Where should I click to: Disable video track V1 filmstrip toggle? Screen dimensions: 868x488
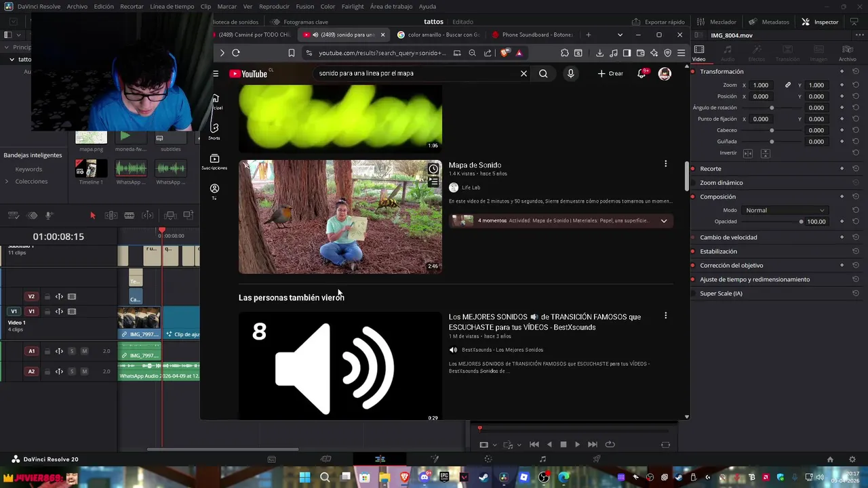pos(72,312)
